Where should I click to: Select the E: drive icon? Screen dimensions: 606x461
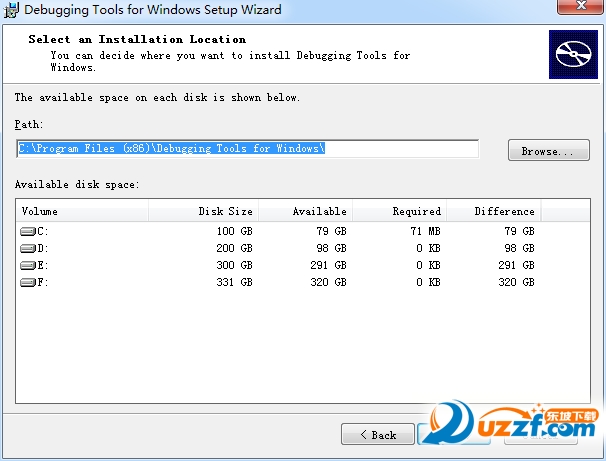coord(28,265)
